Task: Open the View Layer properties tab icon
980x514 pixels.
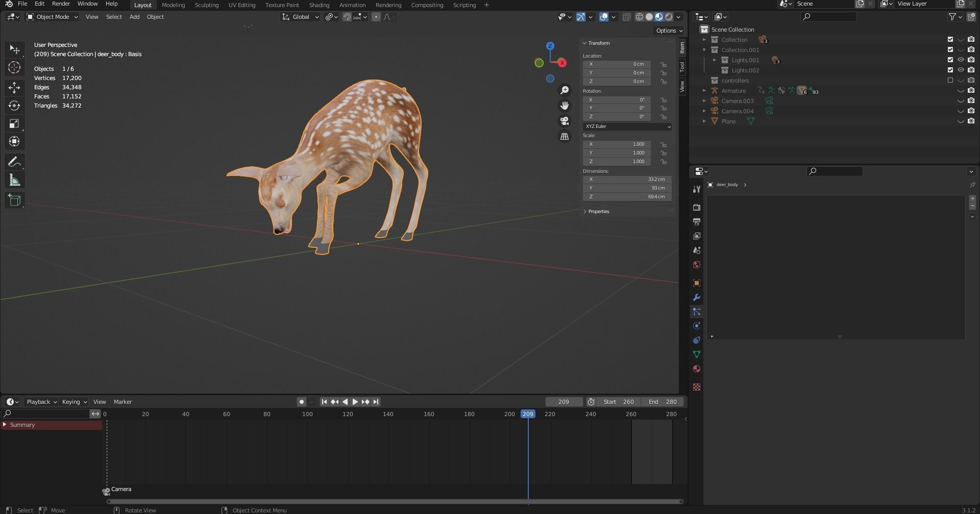Action: tap(697, 236)
